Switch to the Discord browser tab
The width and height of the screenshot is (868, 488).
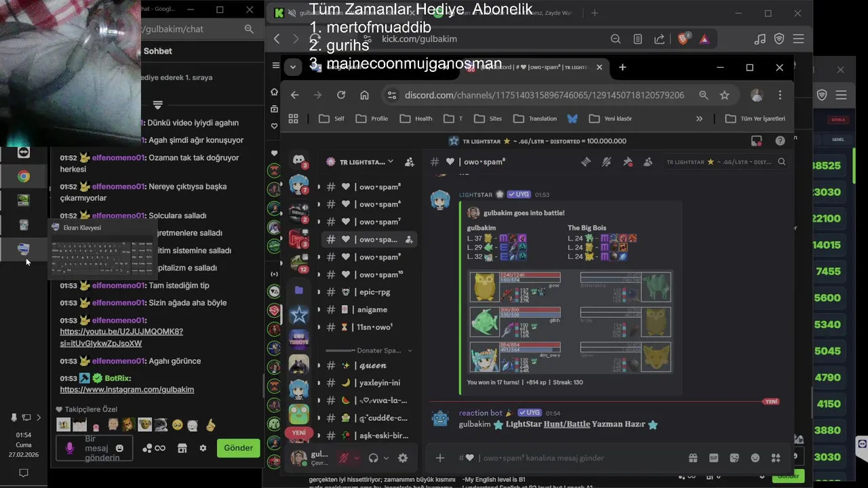(x=536, y=67)
